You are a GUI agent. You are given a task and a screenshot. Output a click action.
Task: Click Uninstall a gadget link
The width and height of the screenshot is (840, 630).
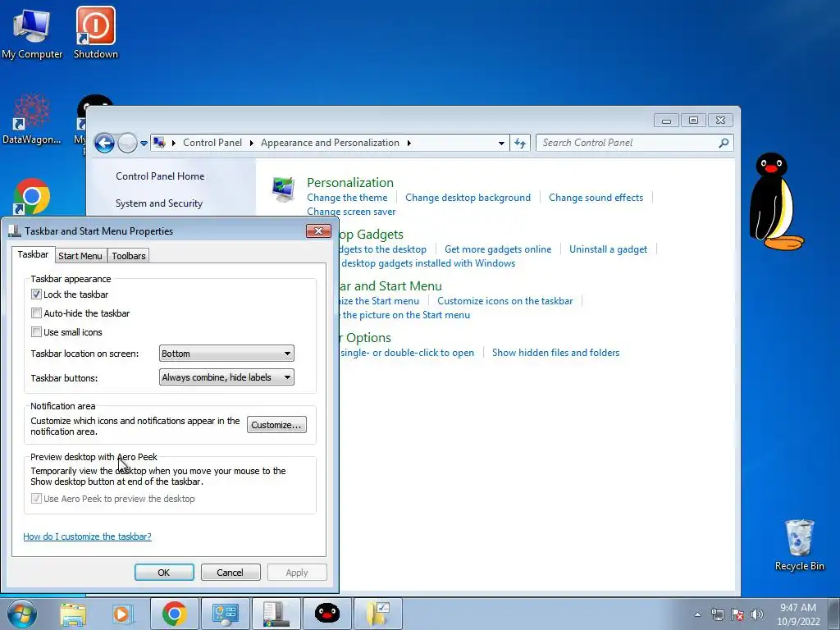(608, 249)
